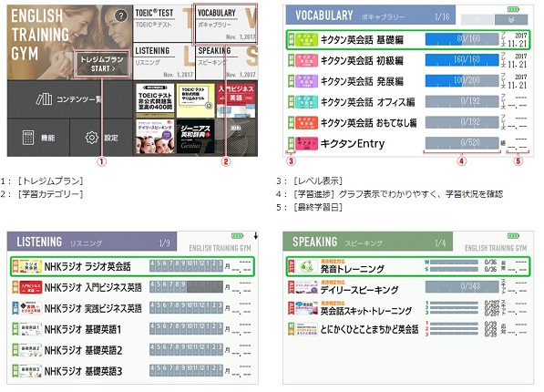The width and height of the screenshot is (544, 392).
Task: Open the LISTENING category tile
Action: click(x=164, y=61)
